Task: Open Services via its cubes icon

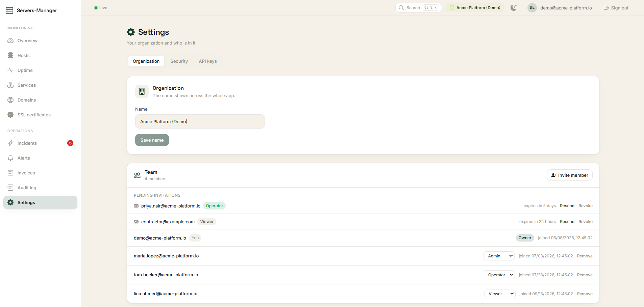Action: coord(10,85)
